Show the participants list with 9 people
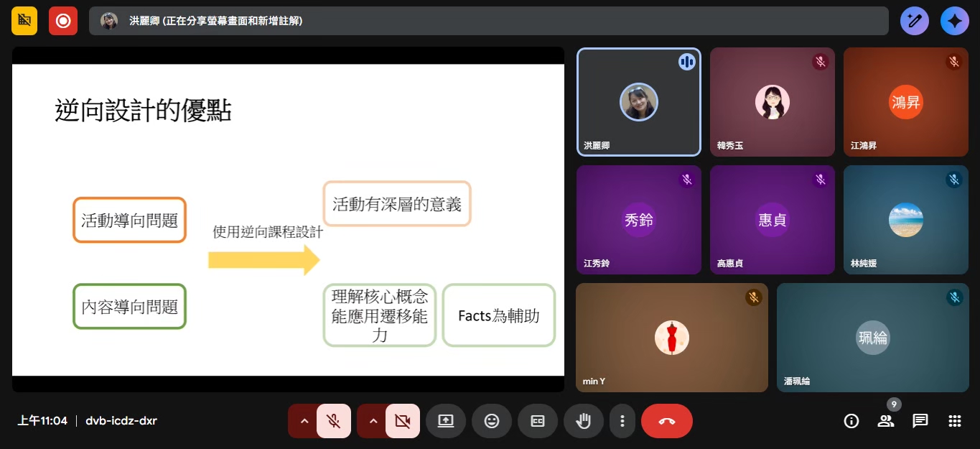This screenshot has height=449, width=980. [886, 421]
